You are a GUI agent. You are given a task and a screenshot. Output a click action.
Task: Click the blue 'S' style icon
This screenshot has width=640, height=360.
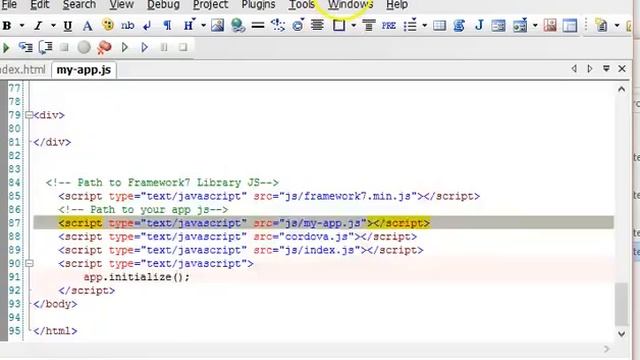[459, 26]
